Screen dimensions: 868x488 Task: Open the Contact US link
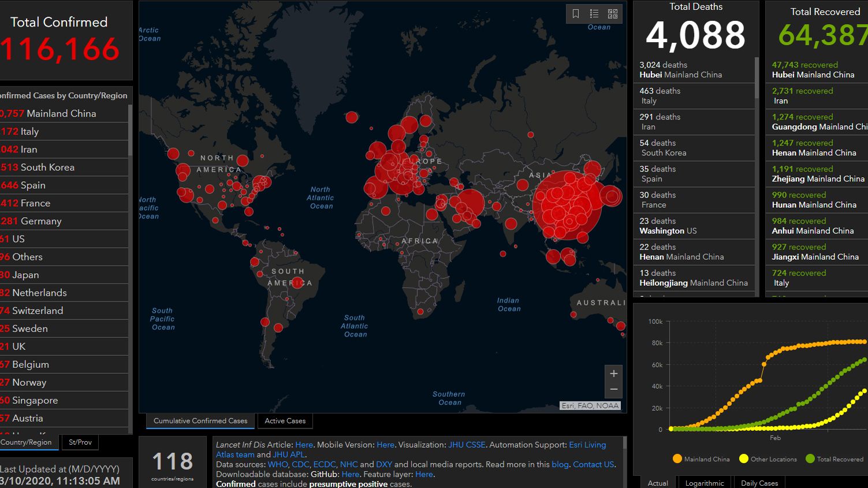point(593,464)
